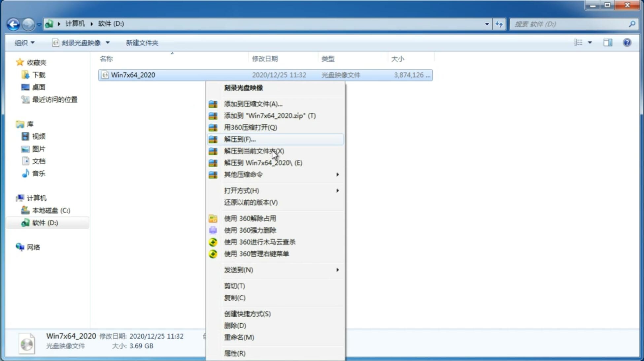Image resolution: width=644 pixels, height=361 pixels.
Task: Expand 打开方式 submenu arrow
Action: pos(337,191)
